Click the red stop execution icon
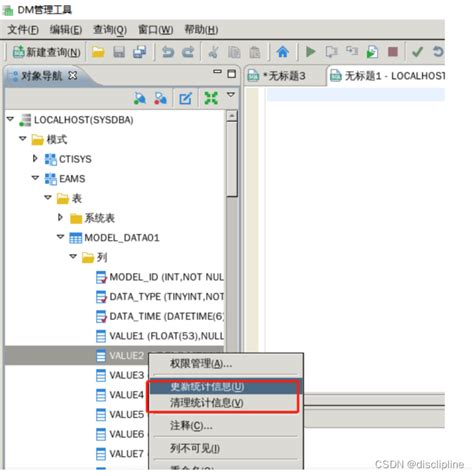Screen dimensions: 474x476 [393, 52]
